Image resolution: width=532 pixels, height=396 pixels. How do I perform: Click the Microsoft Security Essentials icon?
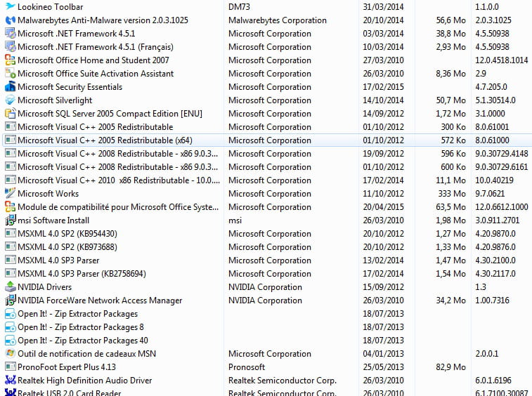tap(10, 87)
